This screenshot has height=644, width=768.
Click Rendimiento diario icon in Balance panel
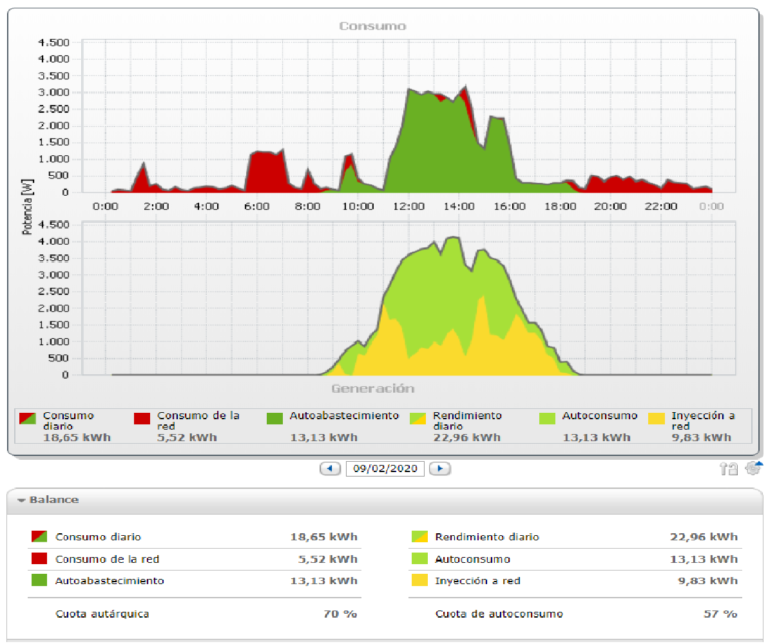[418, 537]
